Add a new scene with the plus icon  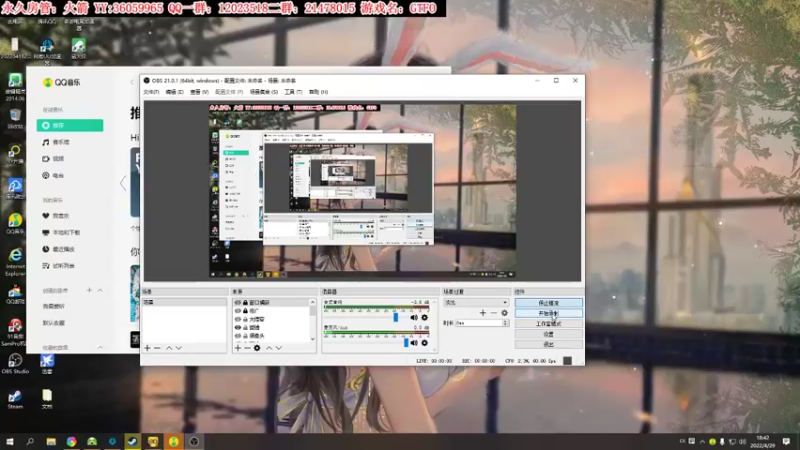(x=147, y=348)
